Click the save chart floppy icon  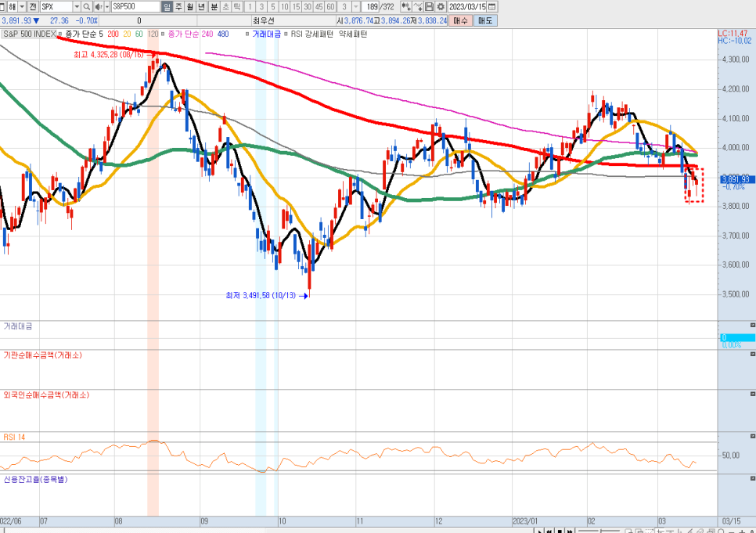[429, 7]
